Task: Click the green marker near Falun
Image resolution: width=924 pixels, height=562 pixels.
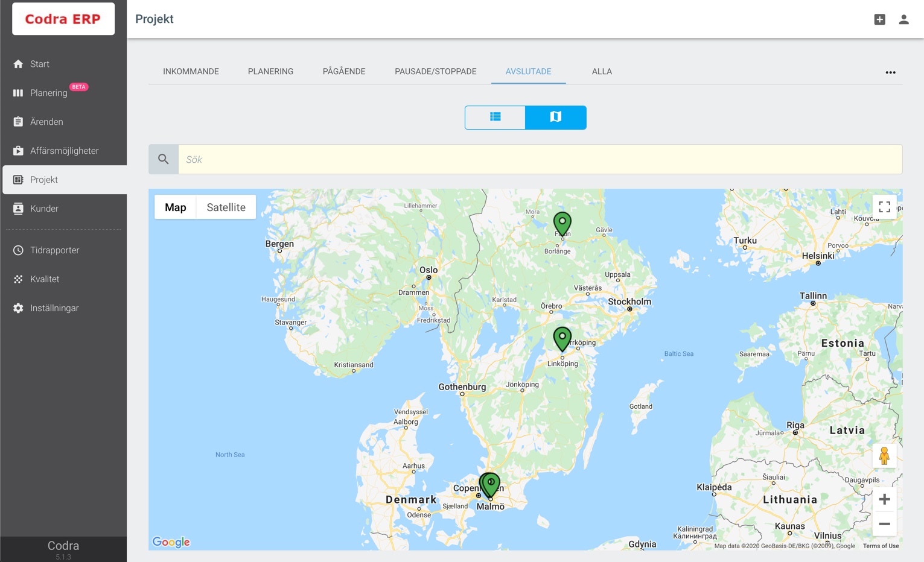Action: coord(562,223)
